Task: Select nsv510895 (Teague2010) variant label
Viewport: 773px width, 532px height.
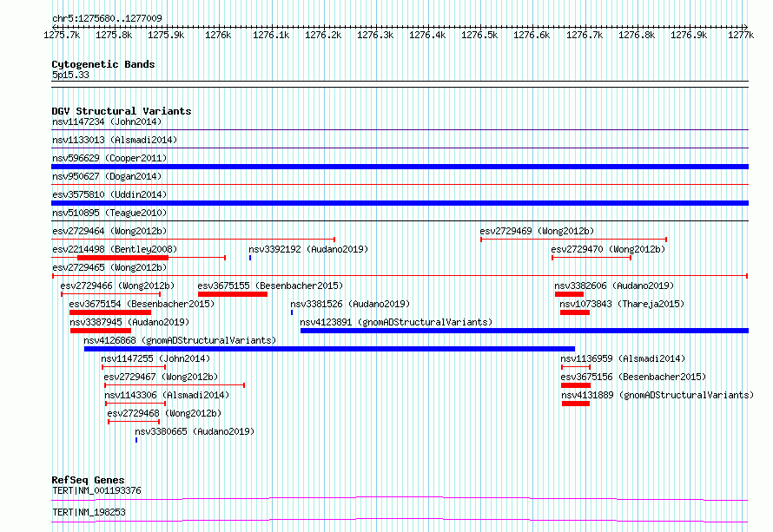Action: tap(109, 213)
